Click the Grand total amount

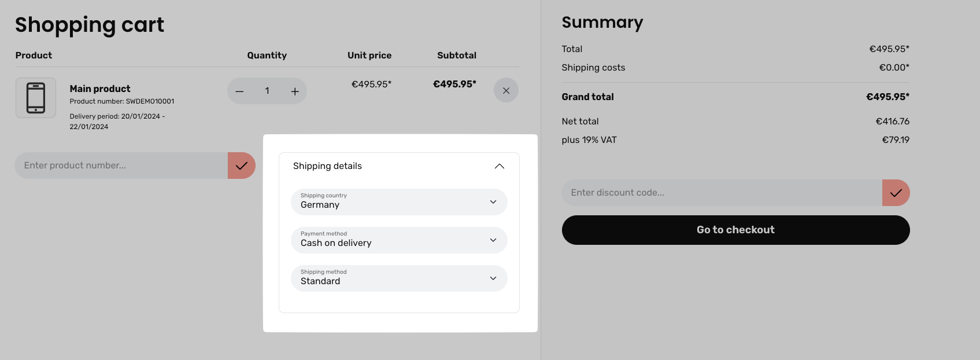(x=887, y=97)
